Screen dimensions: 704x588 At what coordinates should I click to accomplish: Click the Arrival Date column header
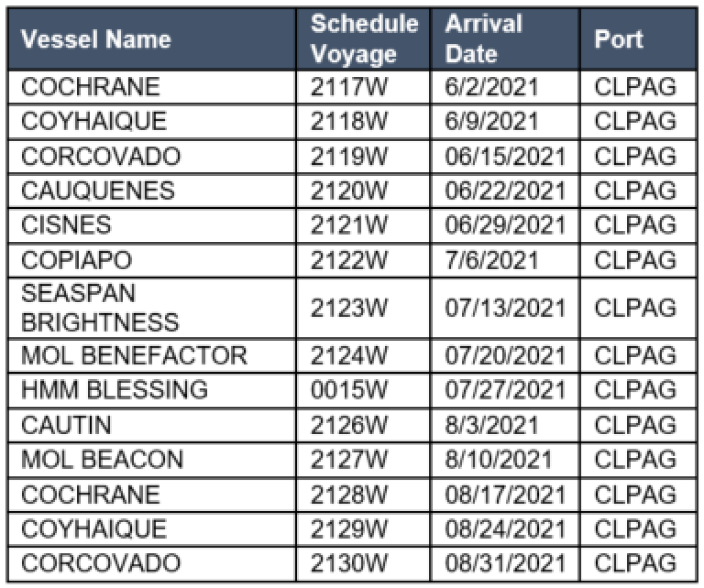[505, 39]
